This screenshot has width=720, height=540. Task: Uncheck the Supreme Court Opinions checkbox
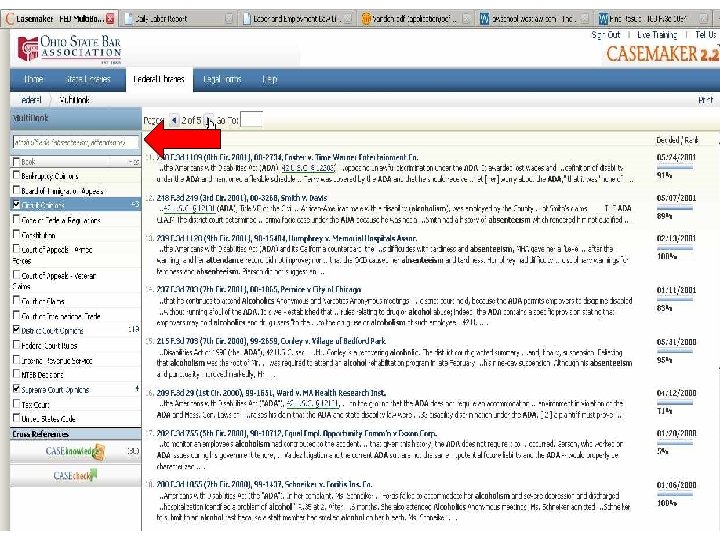[x=17, y=389]
